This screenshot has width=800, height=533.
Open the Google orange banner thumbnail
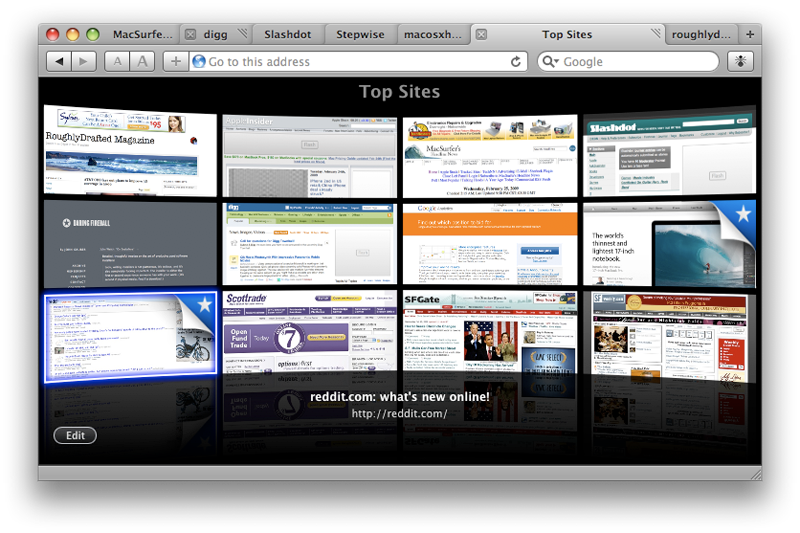click(x=490, y=244)
